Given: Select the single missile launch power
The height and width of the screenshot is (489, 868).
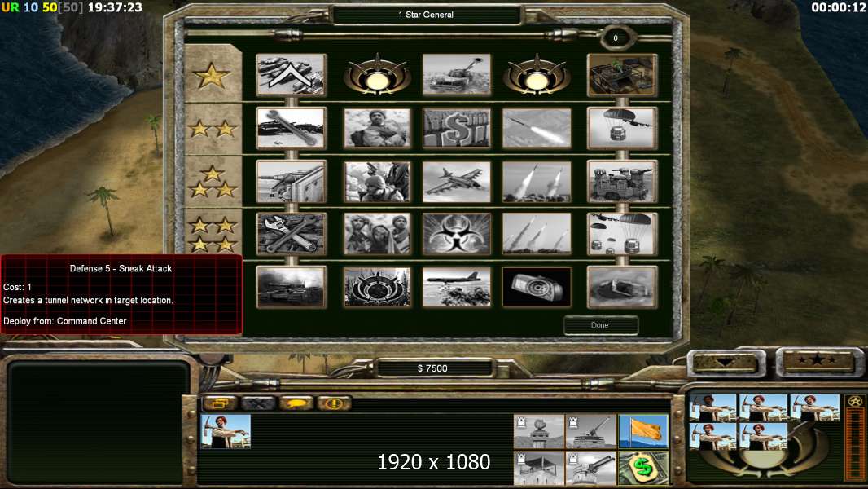Looking at the screenshot, I should coord(537,129).
